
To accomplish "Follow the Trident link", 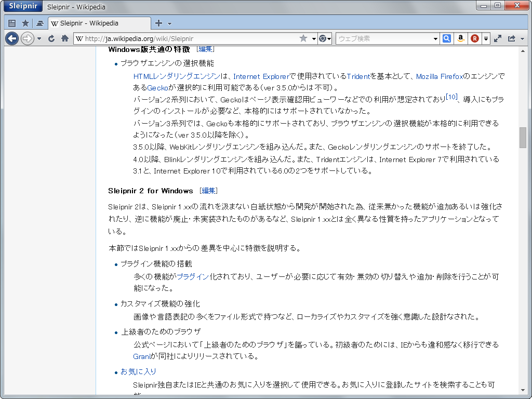I will [x=358, y=77].
